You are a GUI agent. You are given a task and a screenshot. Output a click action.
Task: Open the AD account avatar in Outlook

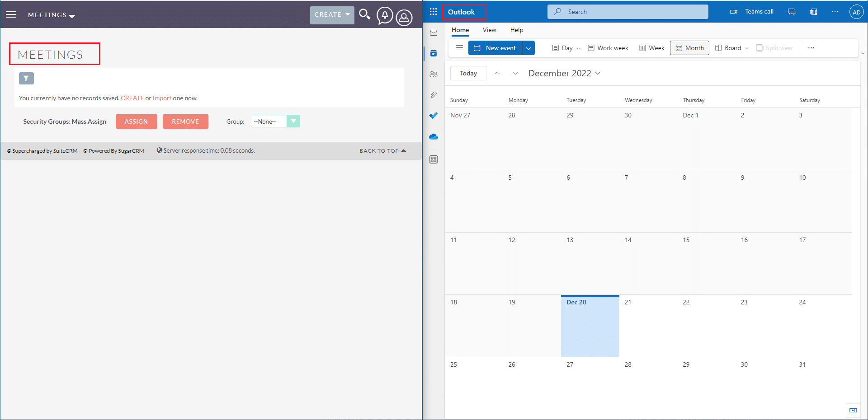tap(856, 12)
